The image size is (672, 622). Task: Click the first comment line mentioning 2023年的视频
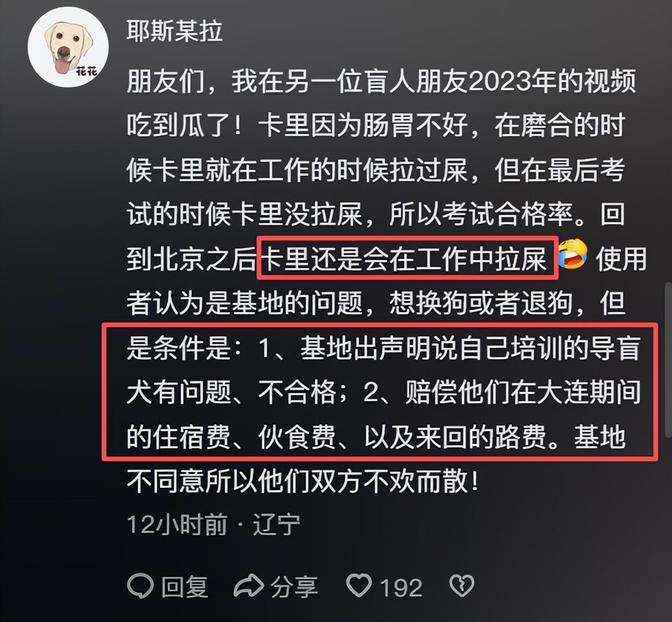(381, 81)
